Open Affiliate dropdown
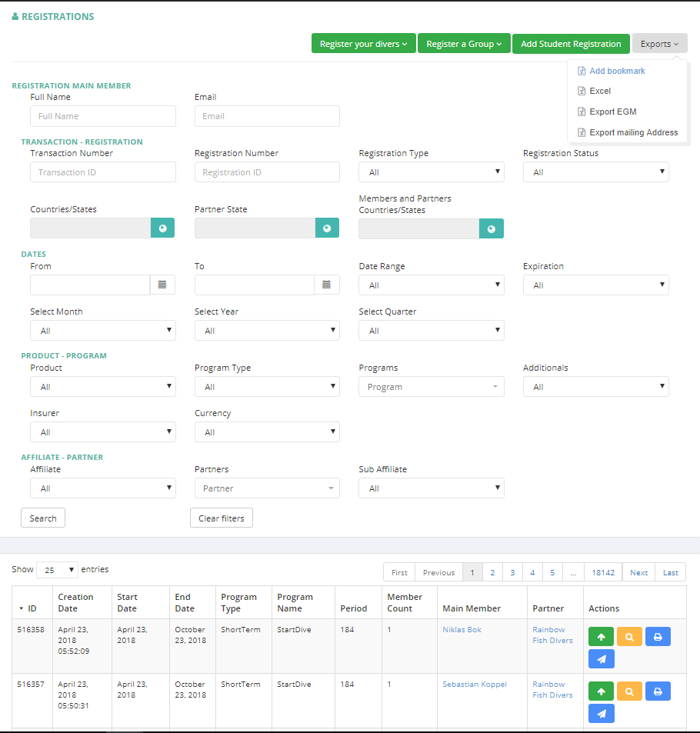This screenshot has width=700, height=733. [x=103, y=488]
